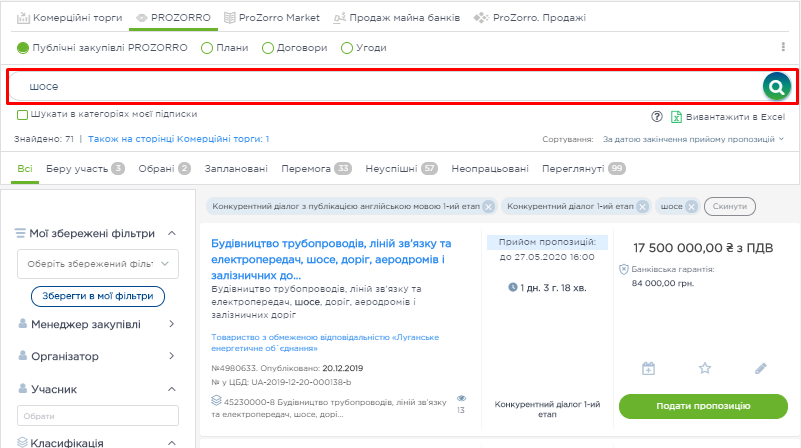This screenshot has height=448, width=801.
Task: Add tender to favorites with star icon
Action: (x=704, y=368)
